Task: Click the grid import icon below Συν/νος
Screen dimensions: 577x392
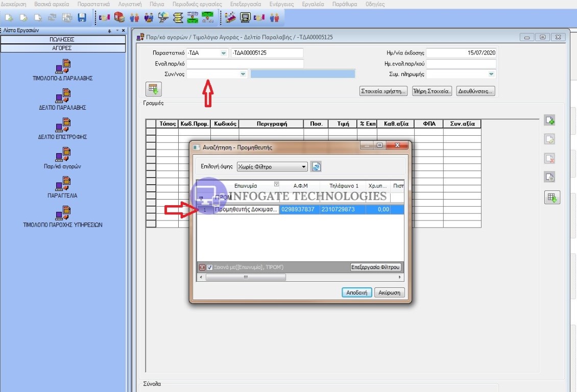Action: click(153, 89)
